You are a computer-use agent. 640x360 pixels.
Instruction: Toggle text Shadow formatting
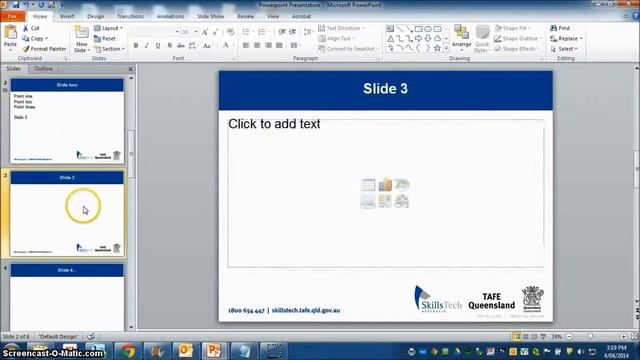coord(169,45)
